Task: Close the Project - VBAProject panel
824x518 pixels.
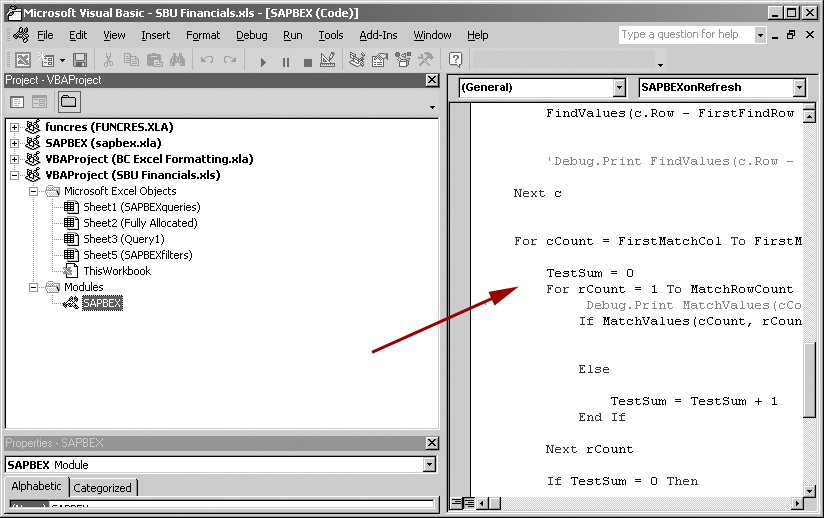Action: (x=432, y=80)
